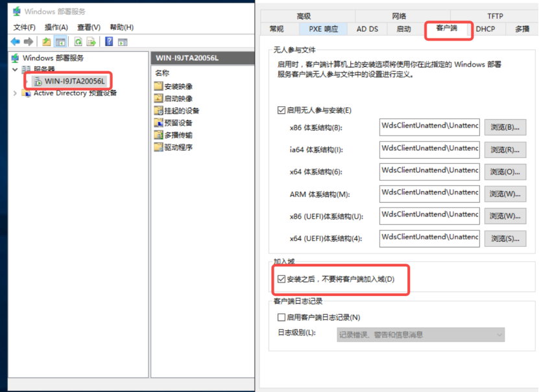The height and width of the screenshot is (392, 539).
Task: Click 浏览(R)... for ia64 体系结构
Action: coord(505,150)
